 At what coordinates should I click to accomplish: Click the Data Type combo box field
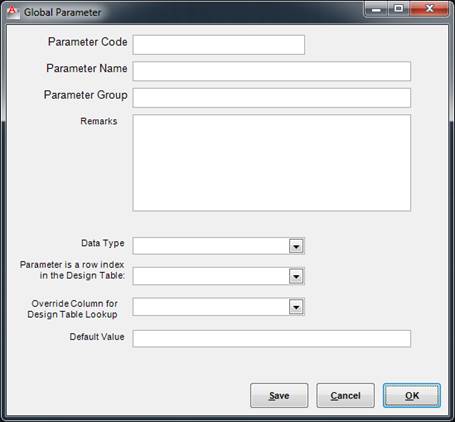click(211, 246)
